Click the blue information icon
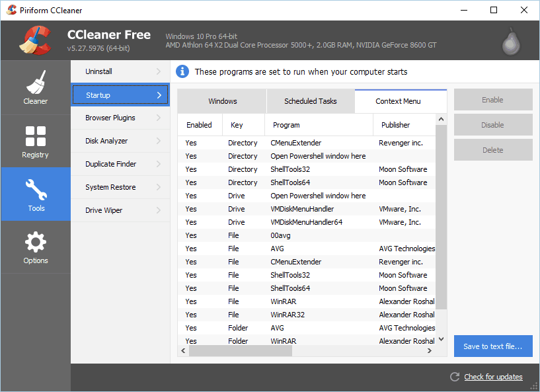The height and width of the screenshot is (392, 540). coord(182,71)
